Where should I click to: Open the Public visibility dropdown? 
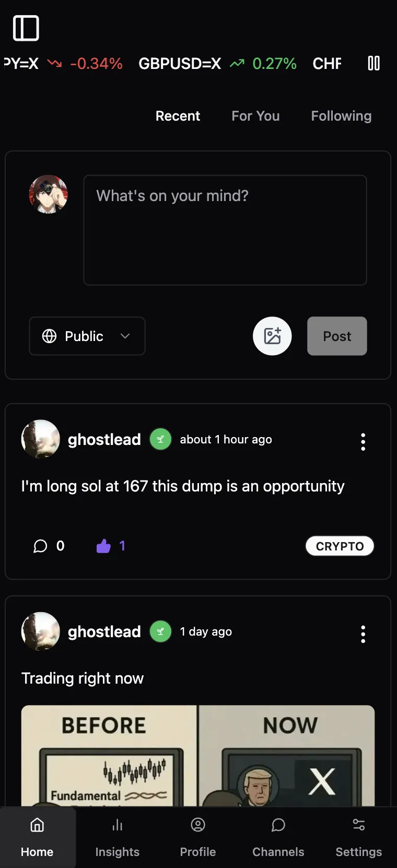click(87, 336)
